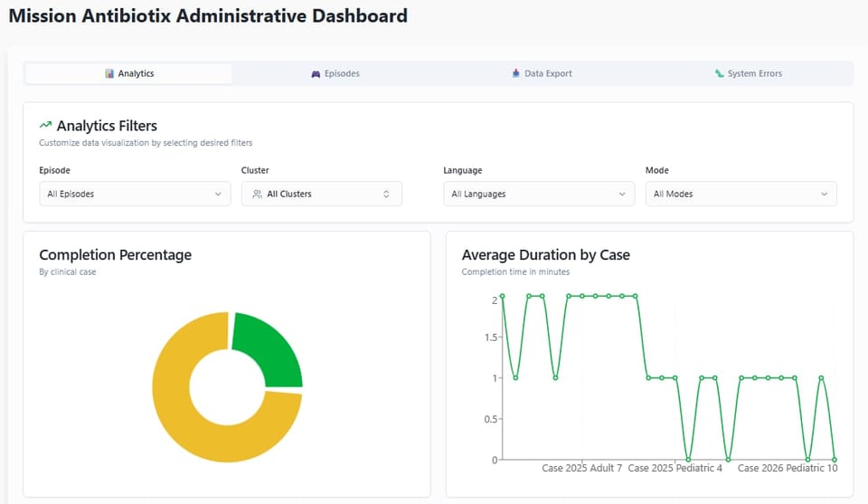This screenshot has height=504, width=868.
Task: Click the 'Completion Percentage' card title
Action: click(115, 255)
